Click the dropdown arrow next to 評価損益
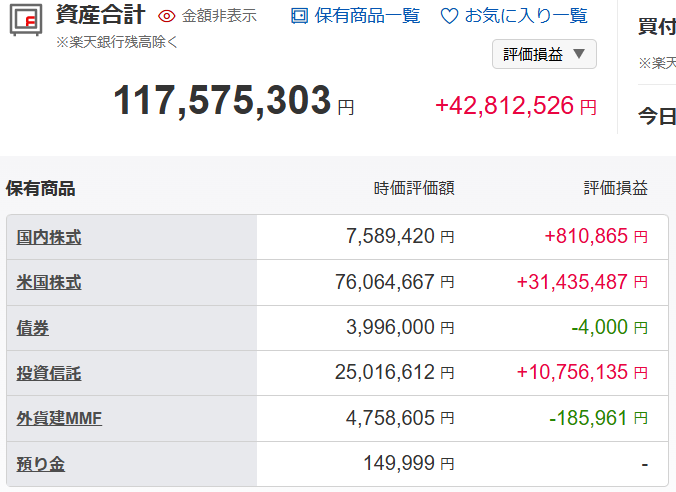The width and height of the screenshot is (676, 492). pos(579,54)
